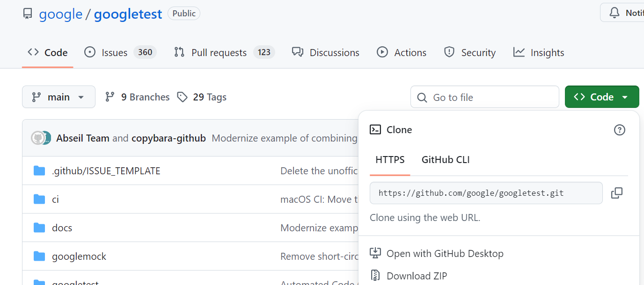The height and width of the screenshot is (285, 644).
Task: Switch to the GitHub CLI clone tab
Action: (x=446, y=160)
